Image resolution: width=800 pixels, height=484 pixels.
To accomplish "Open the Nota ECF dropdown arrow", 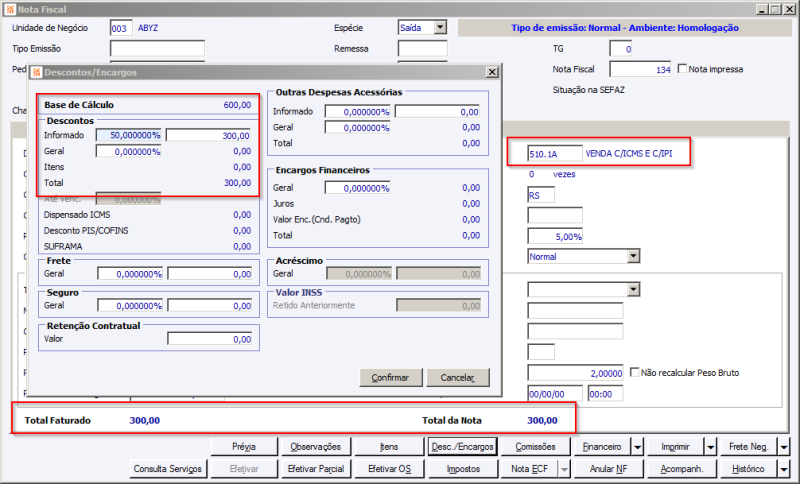I will [x=564, y=469].
